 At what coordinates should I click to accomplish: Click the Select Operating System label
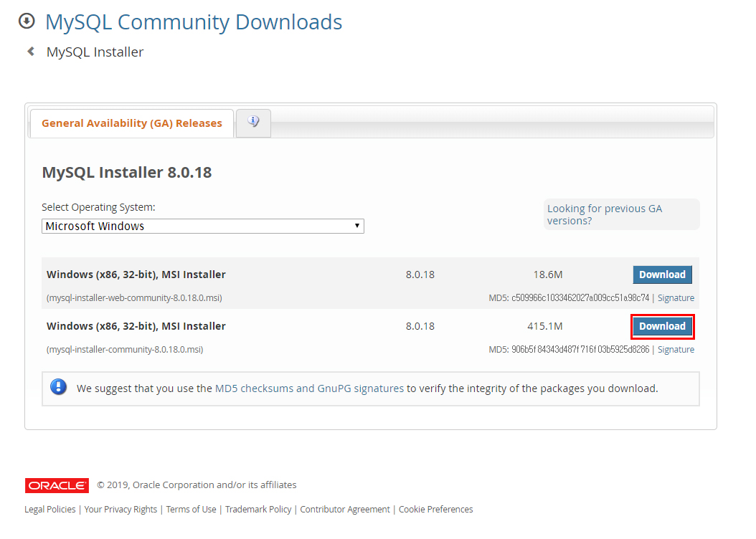point(98,207)
